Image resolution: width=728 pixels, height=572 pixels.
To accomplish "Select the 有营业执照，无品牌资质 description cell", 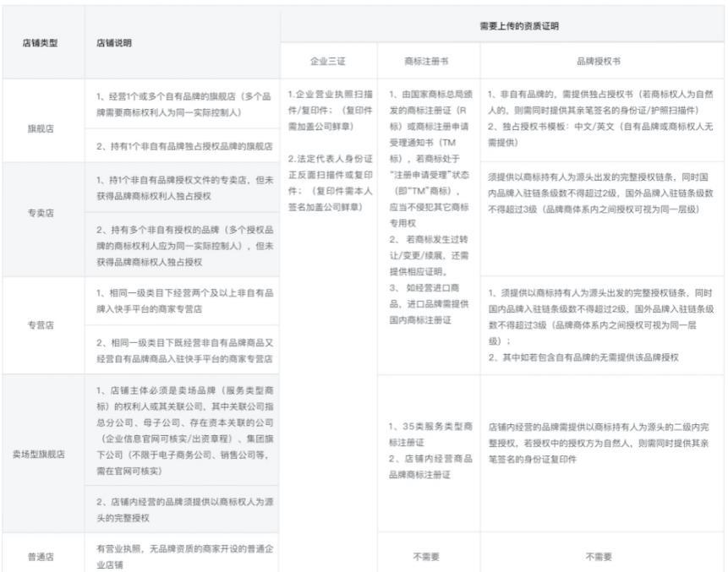I will tap(183, 556).
